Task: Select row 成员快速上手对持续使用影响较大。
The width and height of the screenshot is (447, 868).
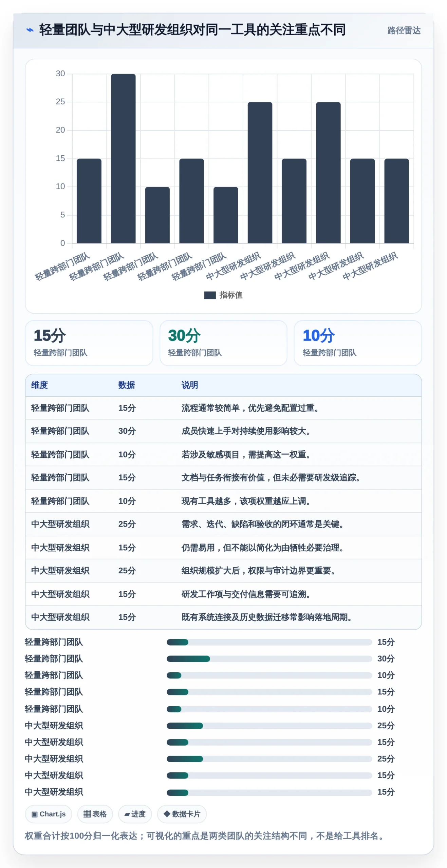Action: pos(223,431)
